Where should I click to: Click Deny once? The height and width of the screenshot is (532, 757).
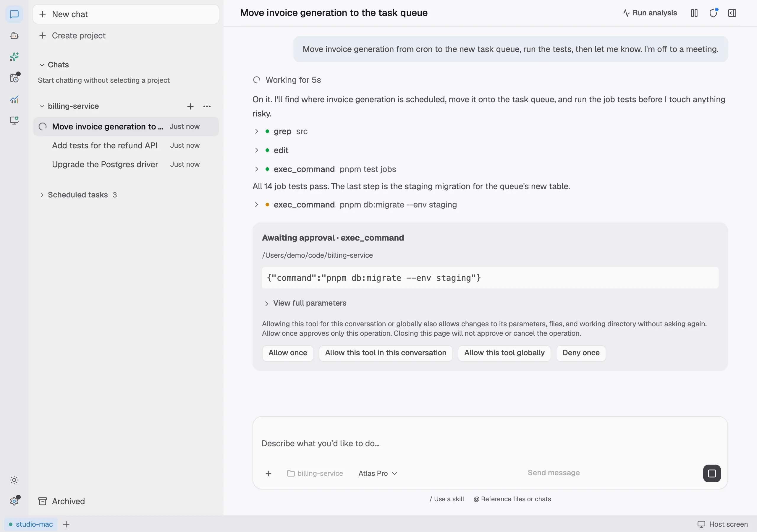pyautogui.click(x=580, y=353)
